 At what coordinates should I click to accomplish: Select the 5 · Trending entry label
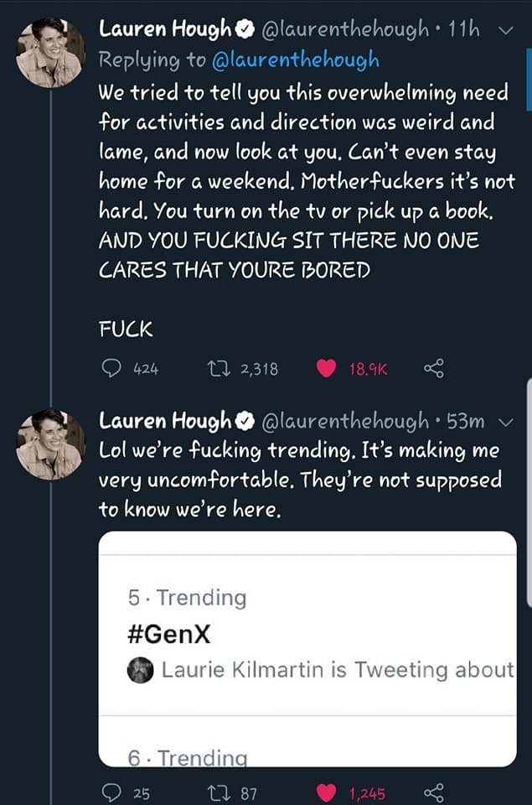tap(188, 598)
